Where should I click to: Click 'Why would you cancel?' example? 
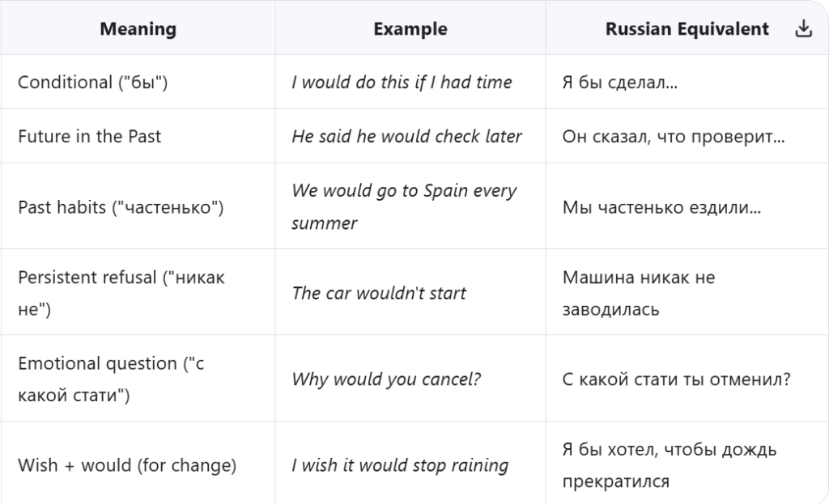pos(386,379)
